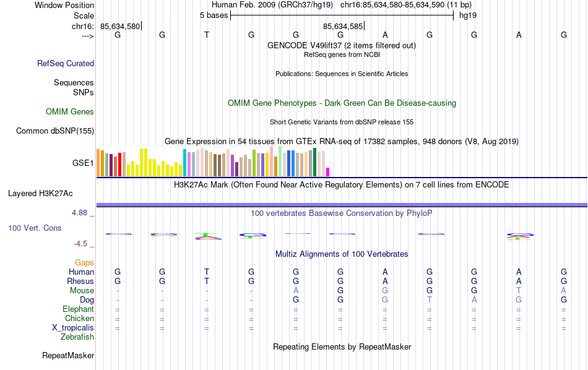Click the PhyloP conservation glyph under the T base
Image resolution: width=588 pixels, height=370 pixels.
[208, 236]
